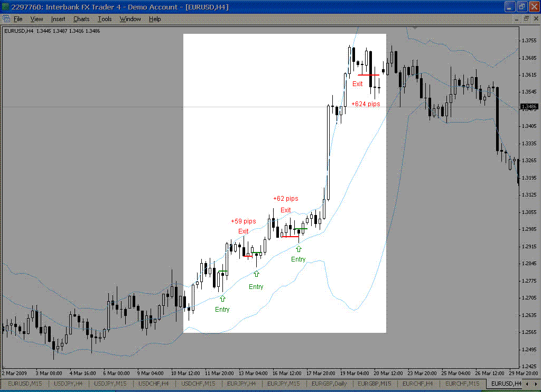Open the Help menu
The image size is (541, 392).
pyautogui.click(x=155, y=19)
